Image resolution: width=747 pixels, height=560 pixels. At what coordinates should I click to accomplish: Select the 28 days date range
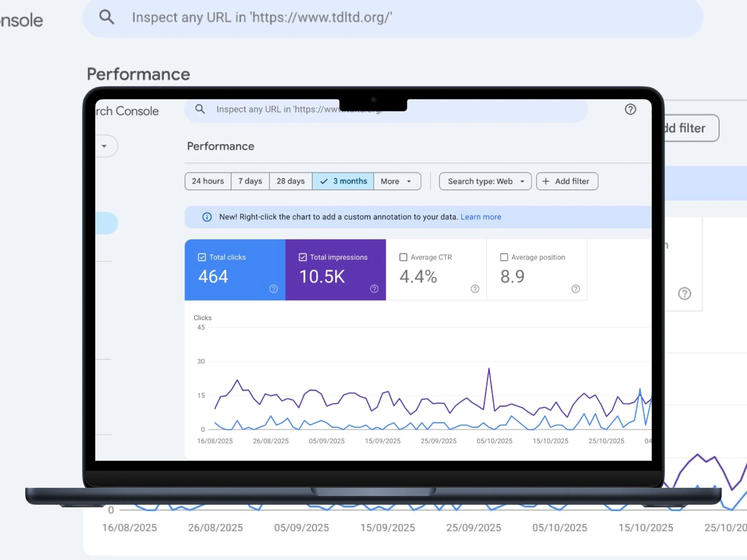[291, 181]
